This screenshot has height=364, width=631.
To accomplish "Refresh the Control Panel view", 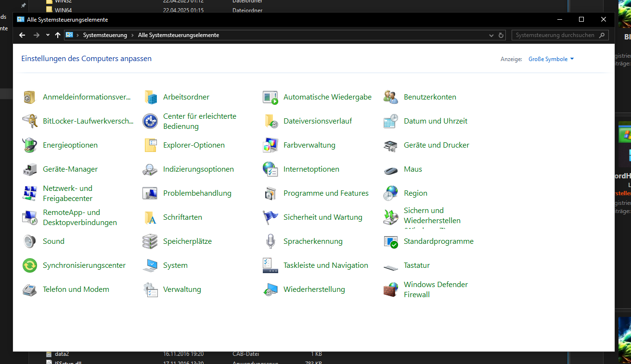I will (x=501, y=35).
